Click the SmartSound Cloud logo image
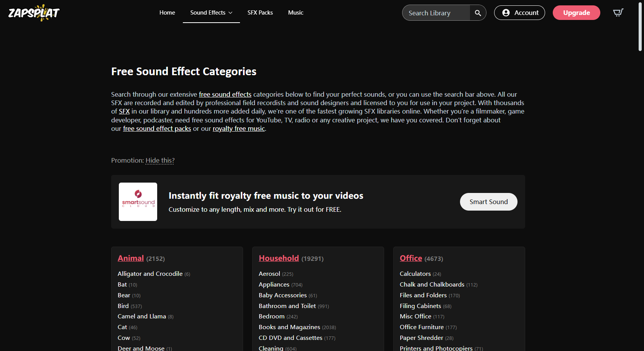 tap(138, 201)
